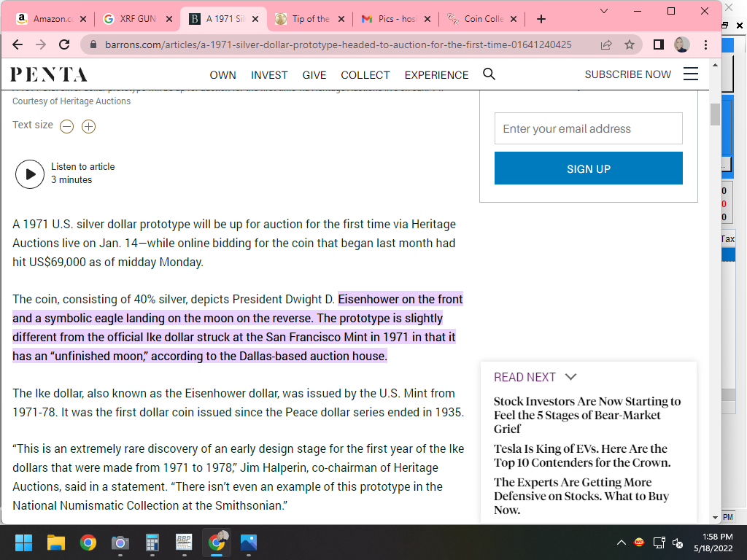The image size is (747, 560).
Task: Click SUBSCRIBE NOW link
Action: pos(627,75)
